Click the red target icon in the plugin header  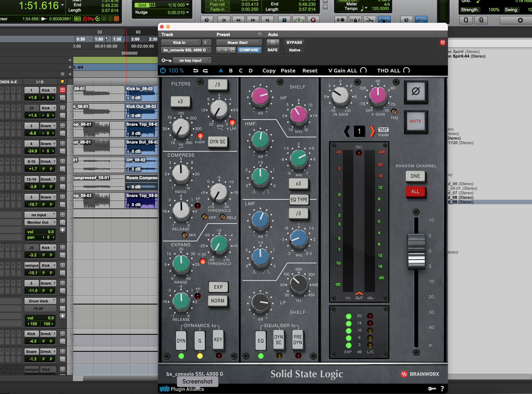click(443, 42)
